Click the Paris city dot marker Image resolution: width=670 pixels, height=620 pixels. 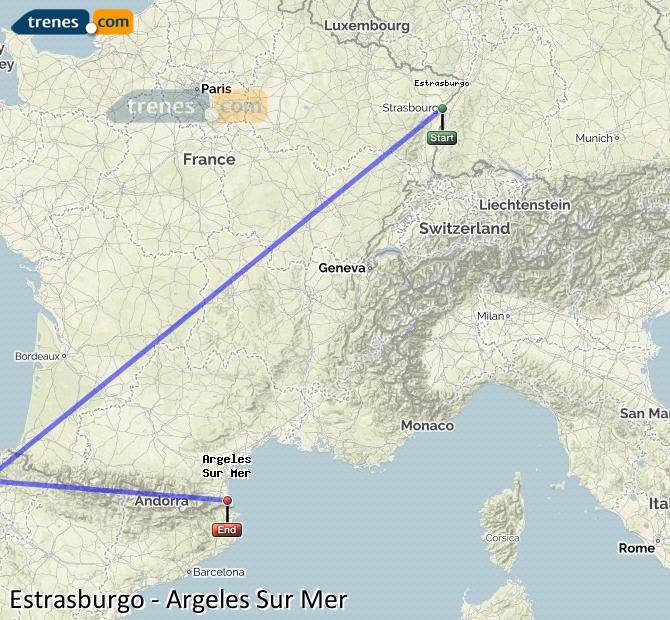point(197,89)
